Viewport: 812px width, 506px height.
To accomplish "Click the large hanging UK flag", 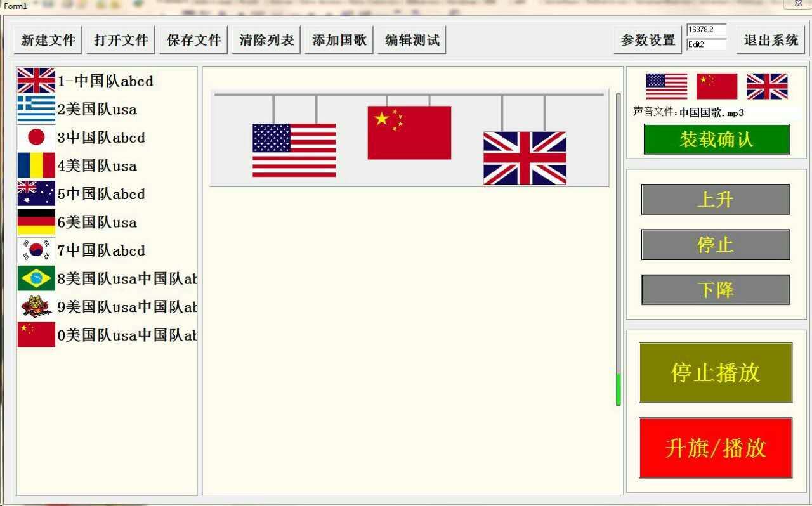I will click(x=525, y=158).
